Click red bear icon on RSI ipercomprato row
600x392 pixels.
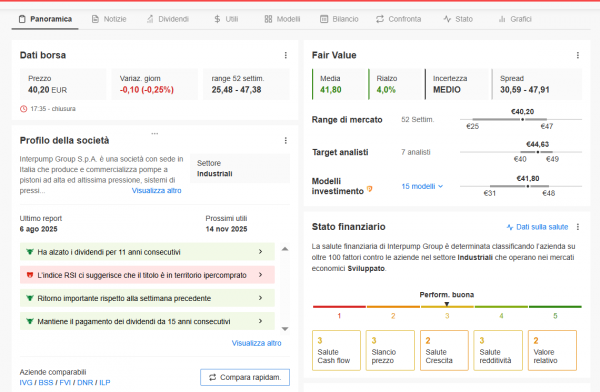tap(29, 275)
